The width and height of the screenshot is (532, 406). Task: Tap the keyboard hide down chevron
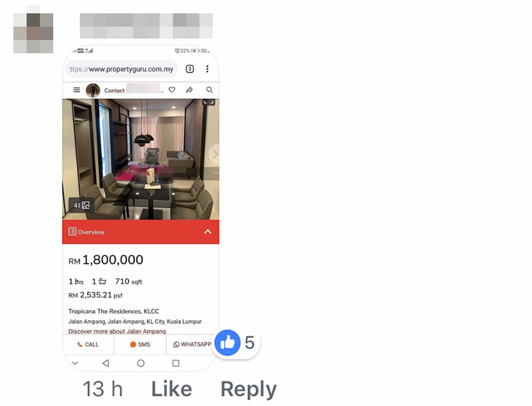75,363
